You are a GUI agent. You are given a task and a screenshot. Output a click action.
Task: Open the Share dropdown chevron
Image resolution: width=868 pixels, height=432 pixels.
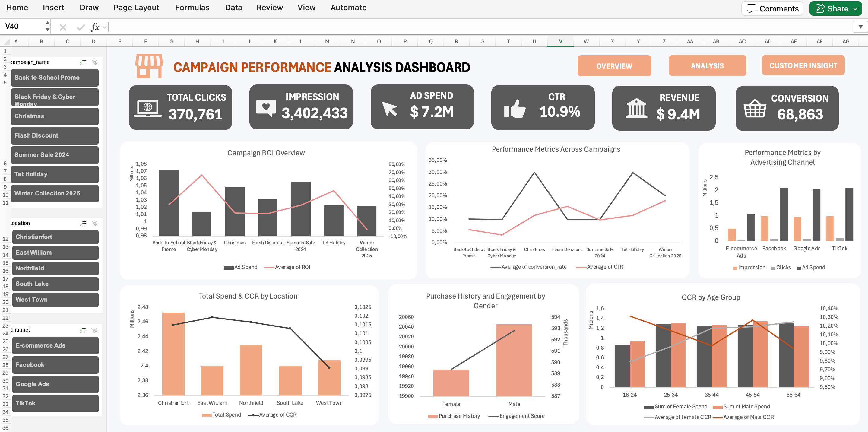coord(856,8)
